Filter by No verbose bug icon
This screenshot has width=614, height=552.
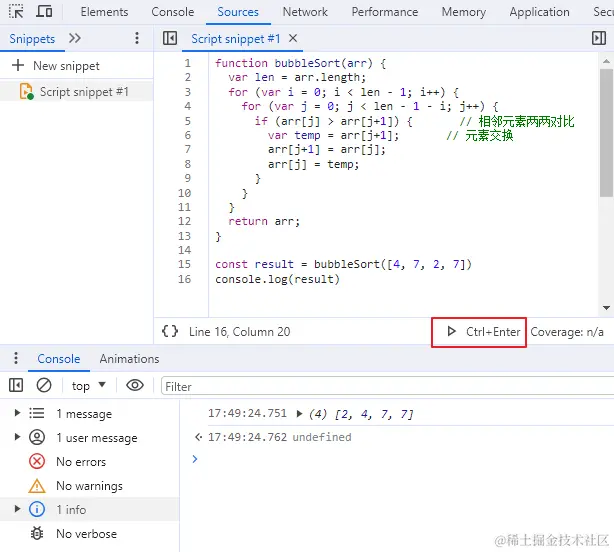coord(37,533)
